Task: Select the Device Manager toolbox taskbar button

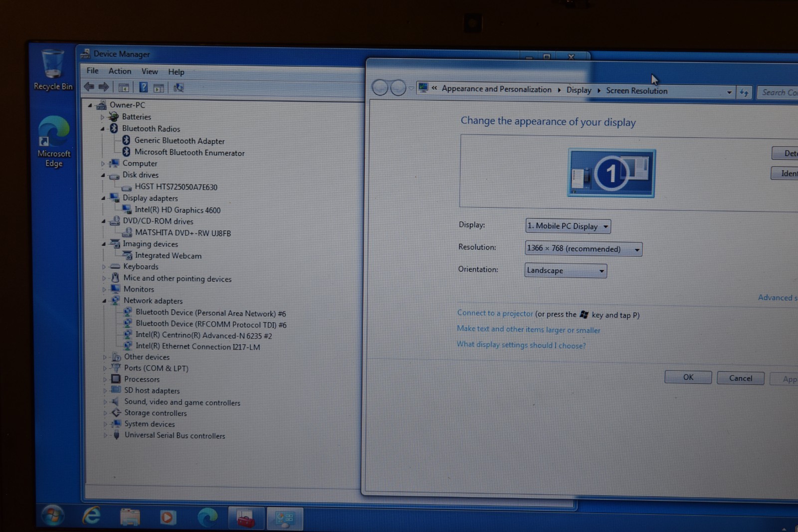Action: tap(246, 518)
